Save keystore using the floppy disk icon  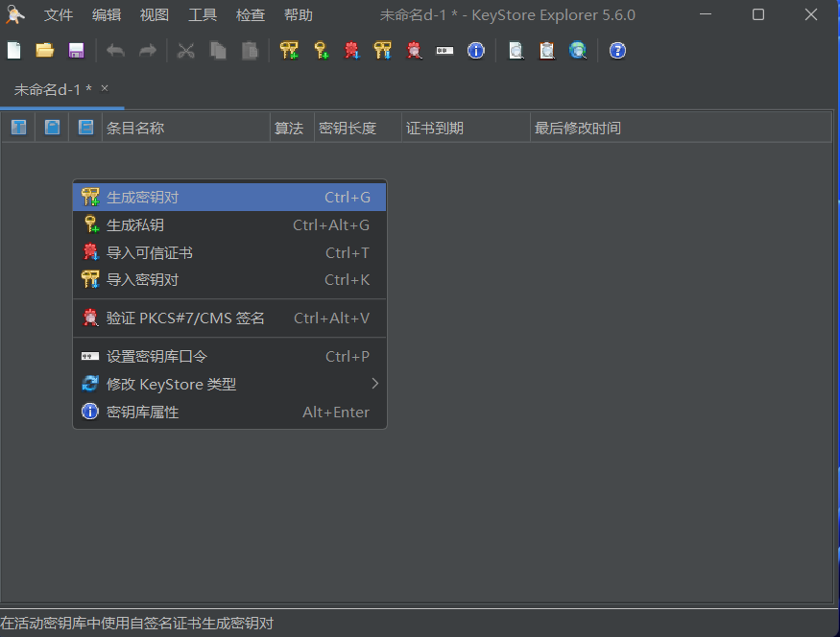tap(76, 51)
